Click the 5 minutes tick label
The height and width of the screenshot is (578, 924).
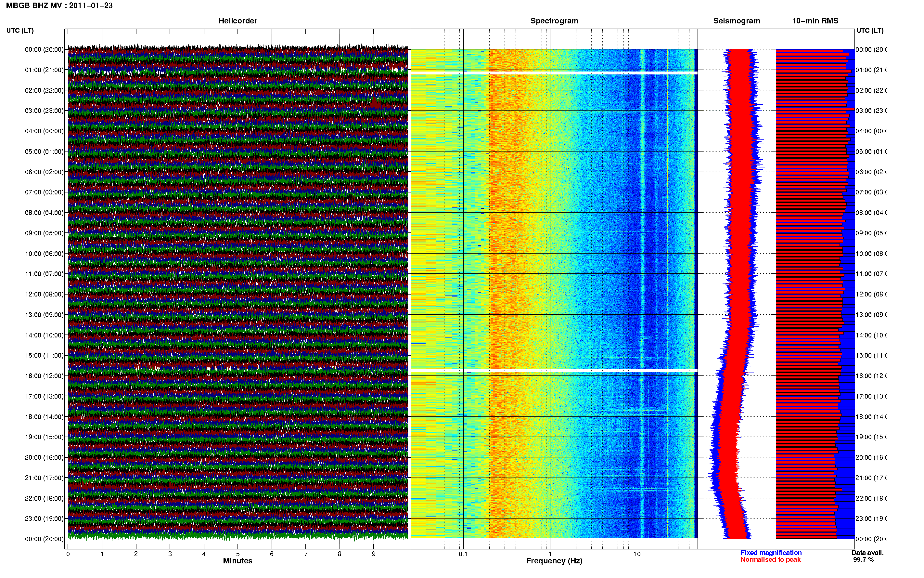tap(238, 554)
